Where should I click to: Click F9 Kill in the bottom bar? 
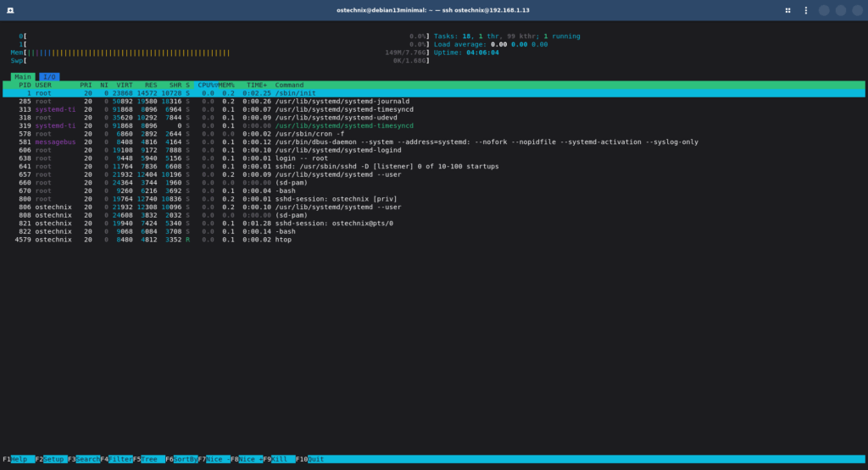click(279, 459)
